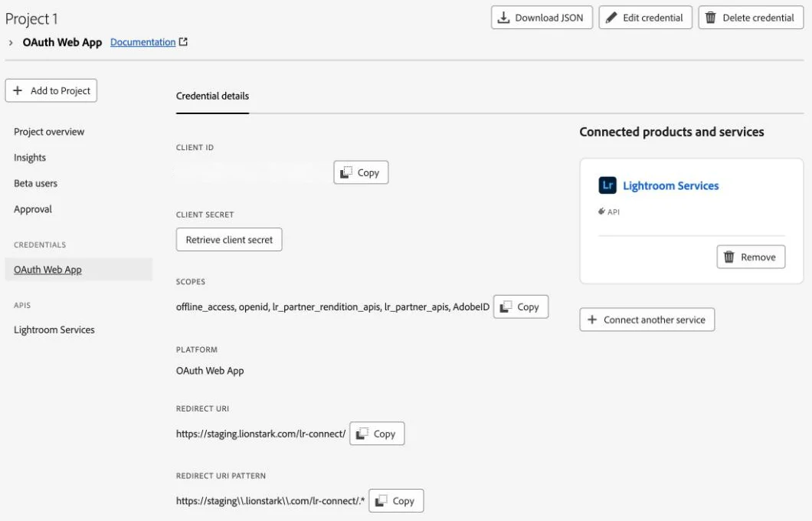
Task: Open Lightroom Services under APIs
Action: click(54, 330)
